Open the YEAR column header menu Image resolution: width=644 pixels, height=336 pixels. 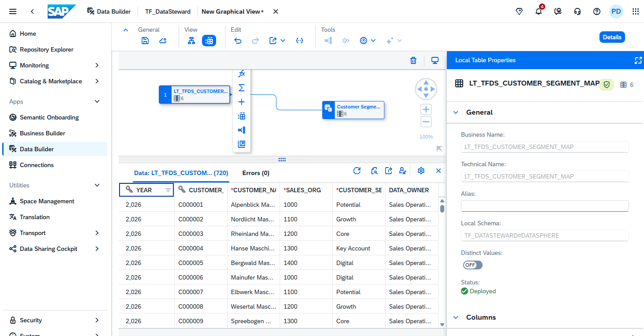(x=168, y=190)
